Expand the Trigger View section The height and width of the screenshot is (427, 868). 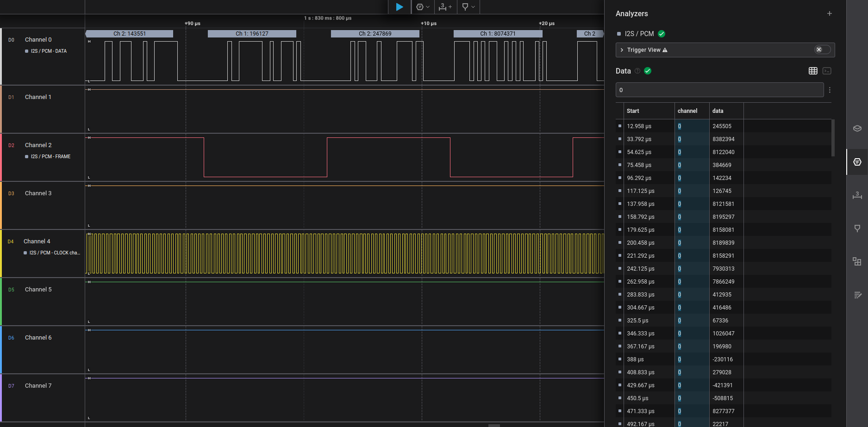coord(622,50)
